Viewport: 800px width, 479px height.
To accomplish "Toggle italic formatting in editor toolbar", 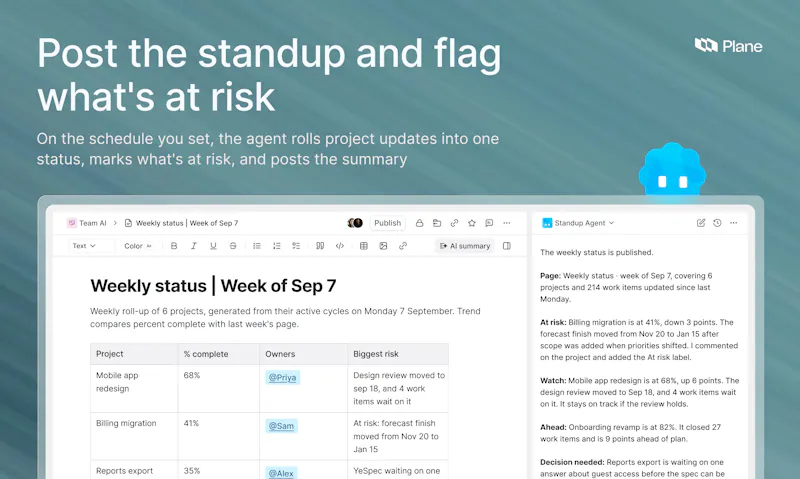I will (x=193, y=246).
